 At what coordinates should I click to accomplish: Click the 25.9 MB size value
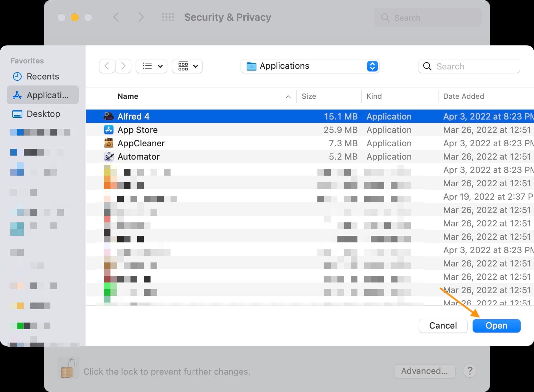tap(340, 130)
